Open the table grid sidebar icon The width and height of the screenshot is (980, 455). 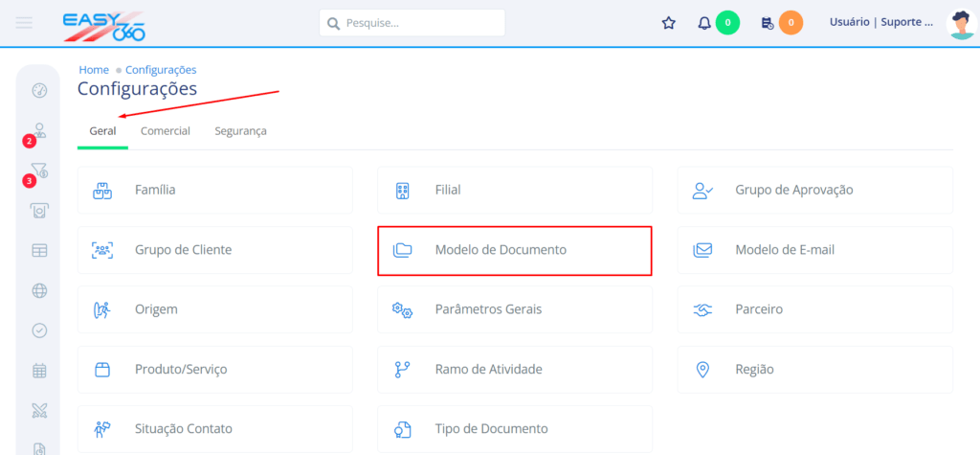39,250
